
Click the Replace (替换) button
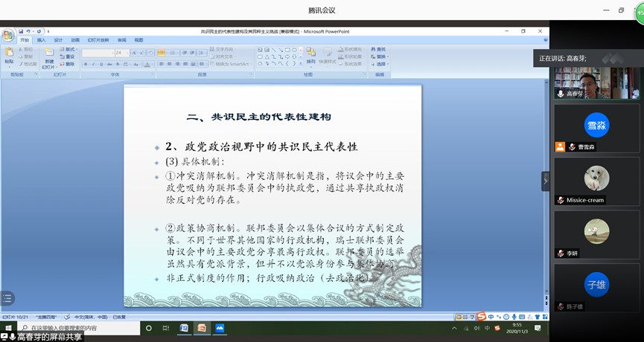click(x=378, y=57)
